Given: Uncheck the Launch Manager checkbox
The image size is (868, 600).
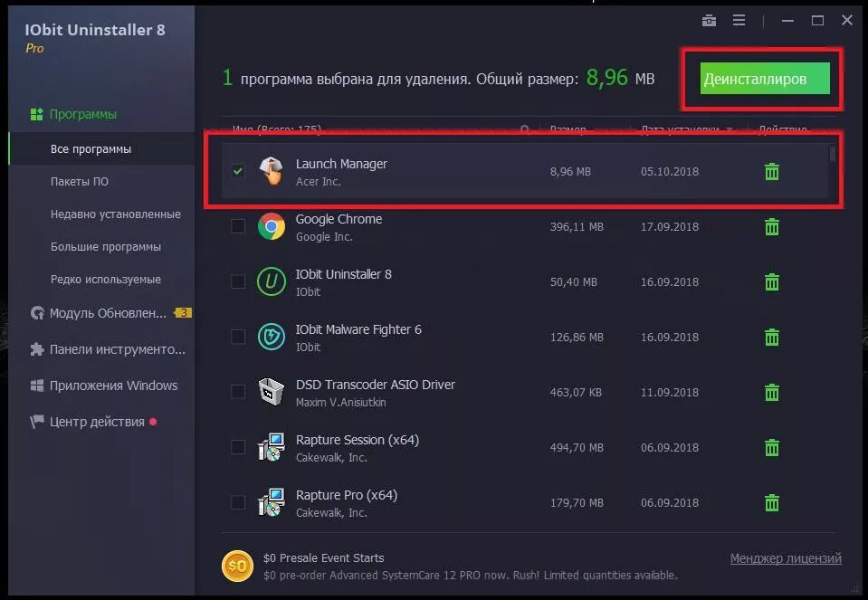Looking at the screenshot, I should [238, 171].
